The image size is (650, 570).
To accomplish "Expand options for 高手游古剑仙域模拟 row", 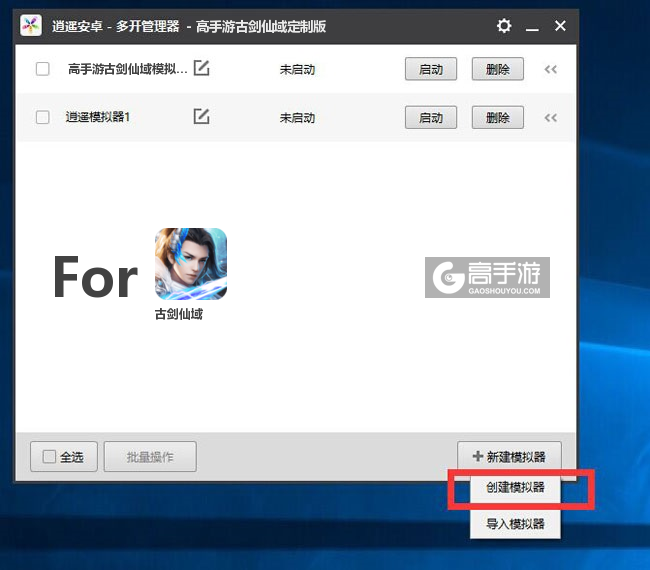I will (551, 69).
